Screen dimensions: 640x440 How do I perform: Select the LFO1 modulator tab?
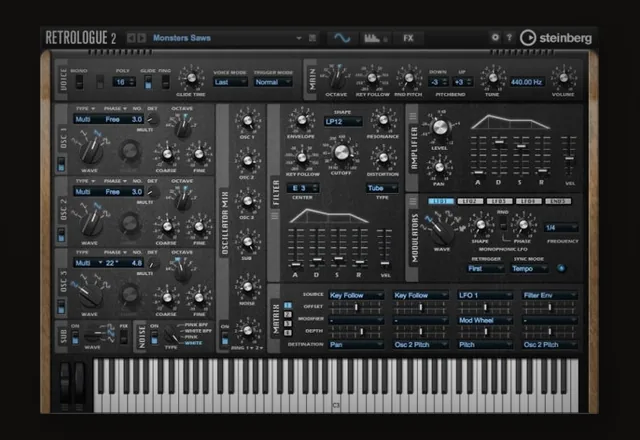(x=440, y=201)
